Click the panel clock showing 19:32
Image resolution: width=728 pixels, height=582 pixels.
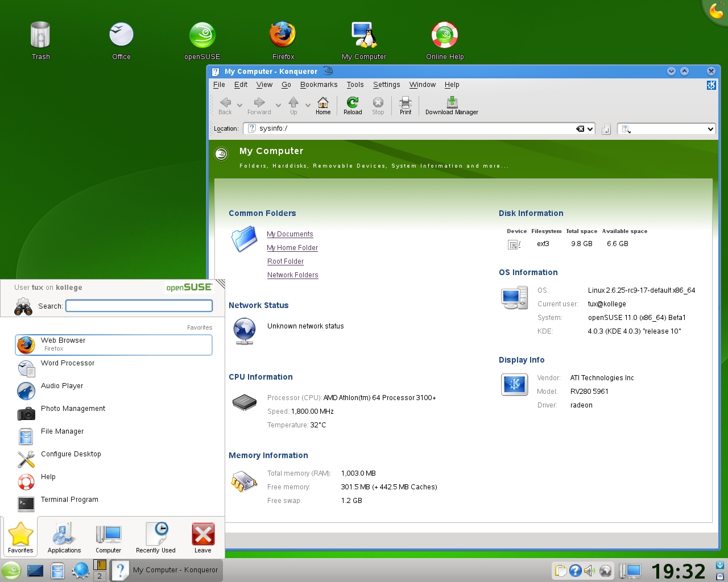(678, 571)
